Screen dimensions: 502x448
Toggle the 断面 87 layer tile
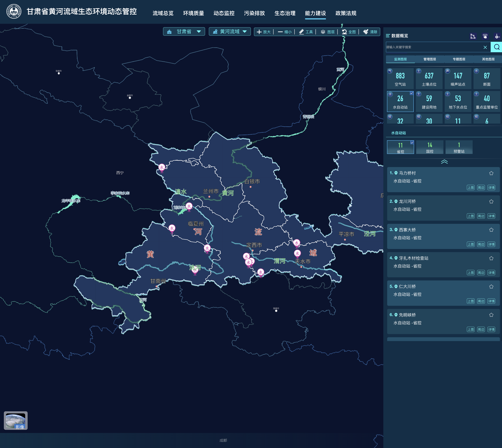[486, 78]
